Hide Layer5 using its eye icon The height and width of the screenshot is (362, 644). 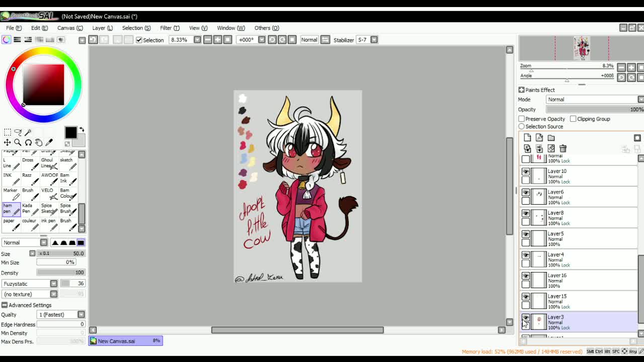(526, 235)
